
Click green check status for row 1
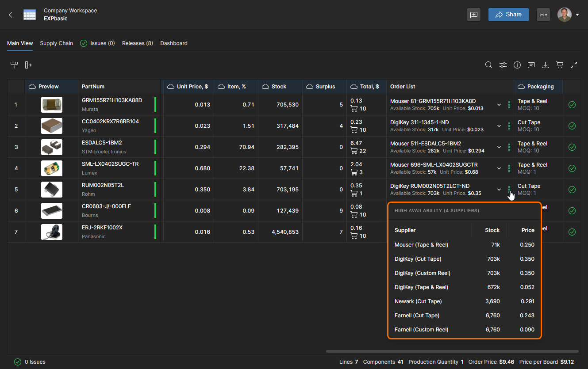[x=572, y=105]
